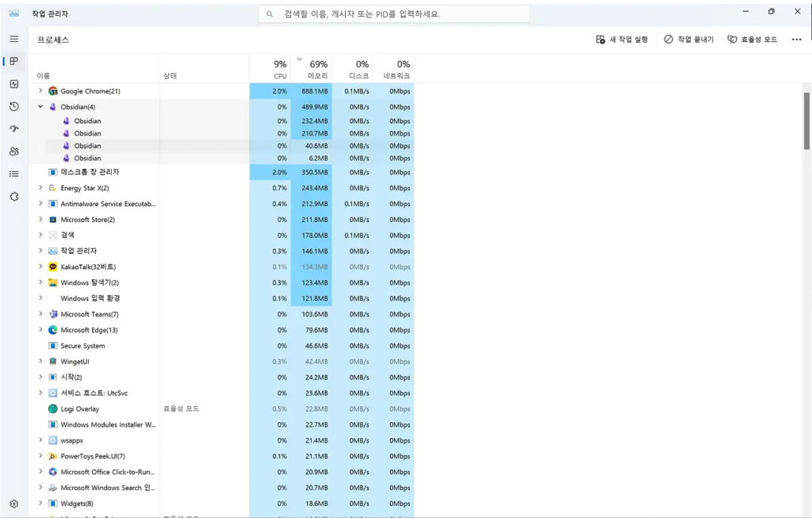
Task: Click the Microsoft Office Click-to-Run icon
Action: point(53,472)
